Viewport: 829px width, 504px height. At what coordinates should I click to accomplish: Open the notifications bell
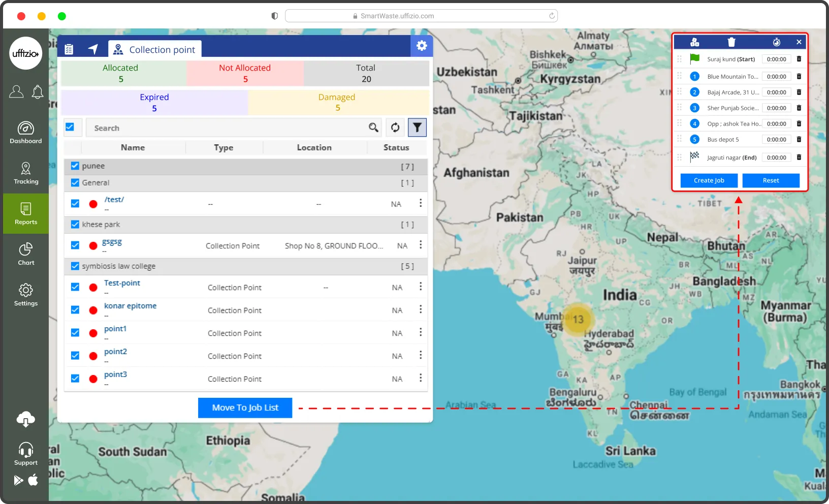38,92
